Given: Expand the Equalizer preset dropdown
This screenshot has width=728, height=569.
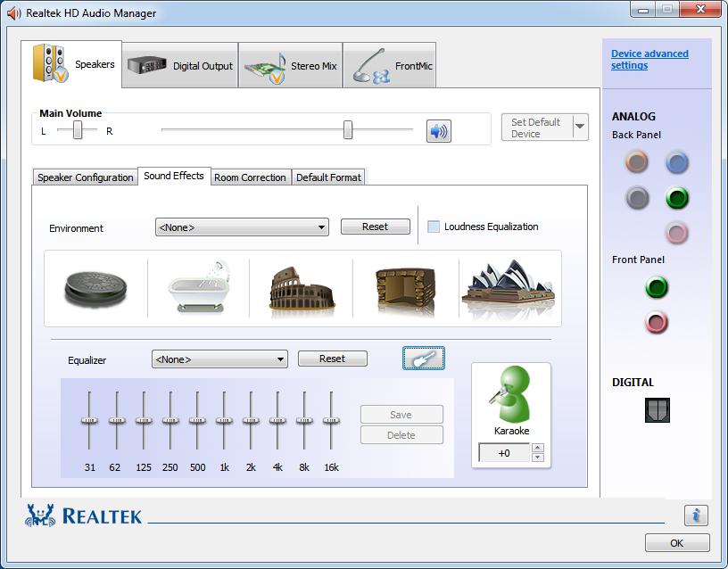Looking at the screenshot, I should 219,359.
